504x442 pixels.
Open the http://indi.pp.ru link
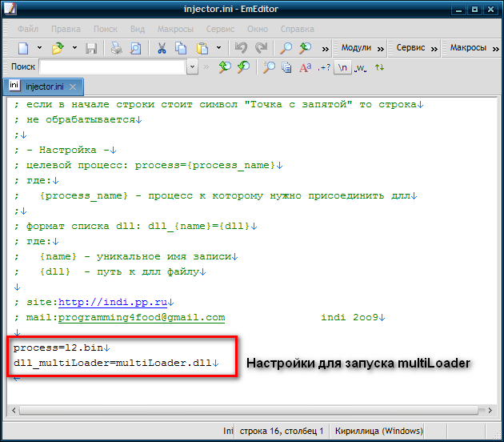click(113, 302)
